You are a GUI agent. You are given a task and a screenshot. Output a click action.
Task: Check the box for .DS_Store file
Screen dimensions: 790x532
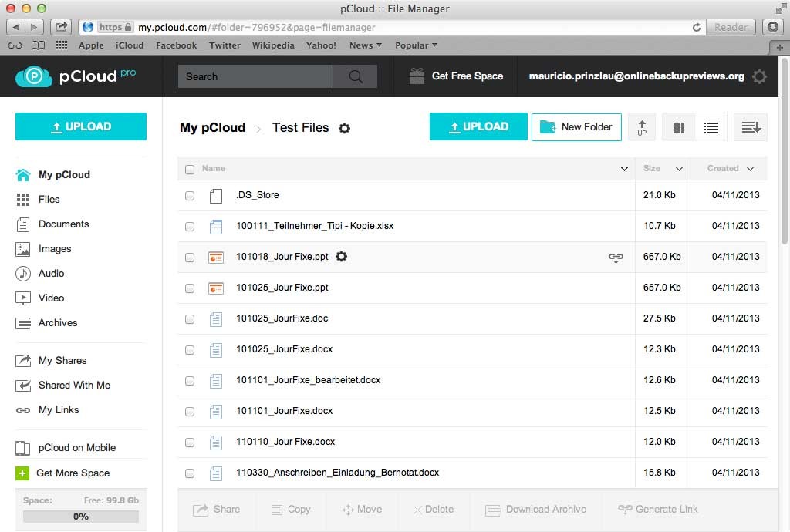click(190, 196)
